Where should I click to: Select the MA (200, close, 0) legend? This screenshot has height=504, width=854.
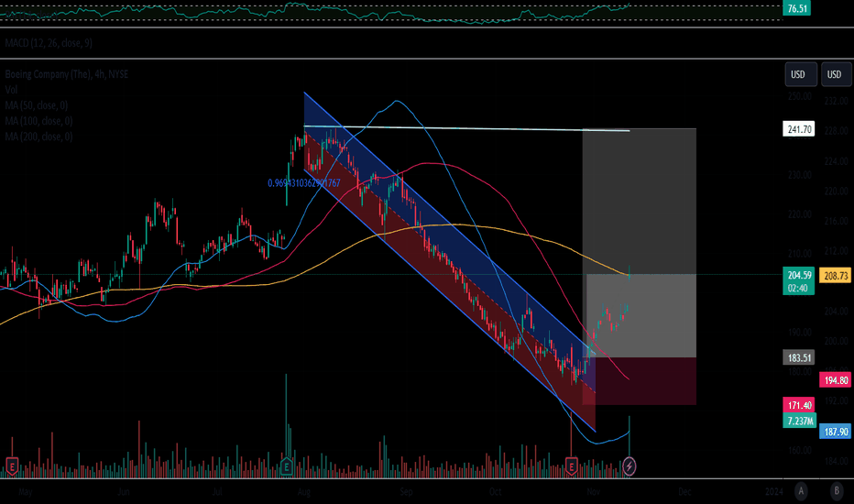point(38,137)
